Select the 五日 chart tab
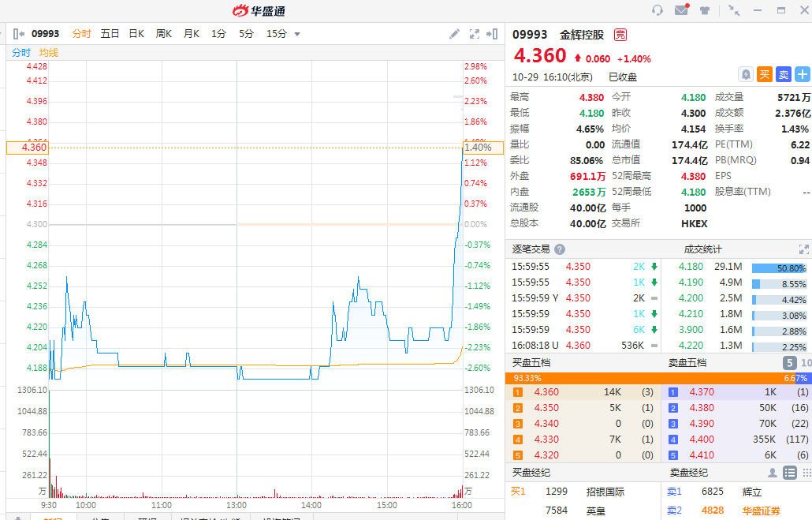Viewport: 812px width, 520px height. pyautogui.click(x=110, y=34)
